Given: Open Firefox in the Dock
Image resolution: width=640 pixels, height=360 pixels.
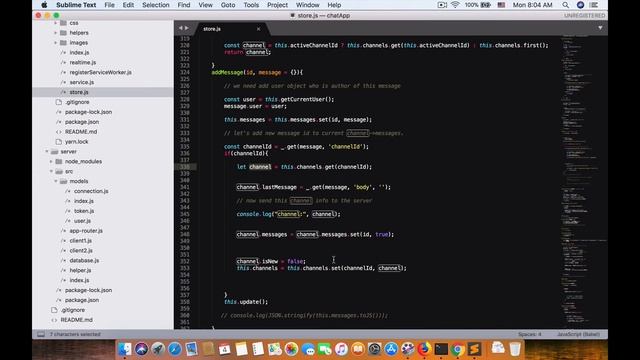Looking at the screenshot, I should (x=424, y=349).
